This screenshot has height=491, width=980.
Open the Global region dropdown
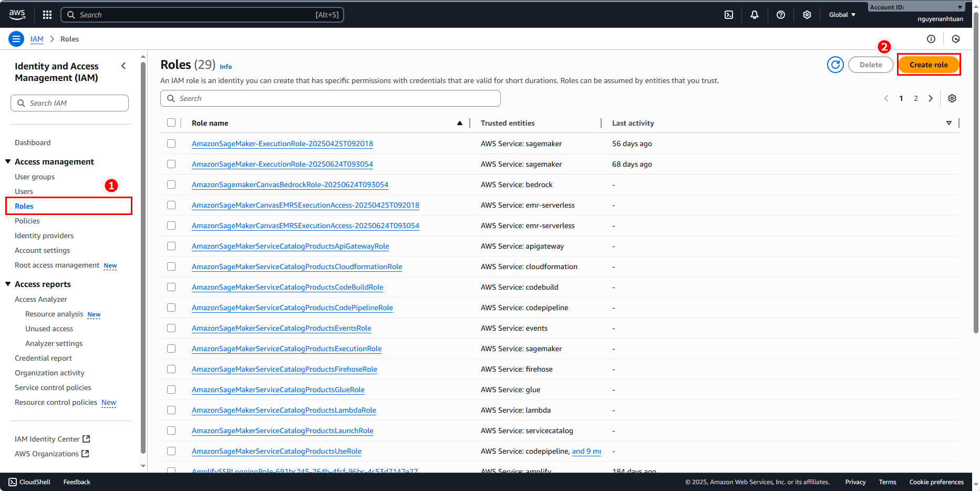pos(842,15)
